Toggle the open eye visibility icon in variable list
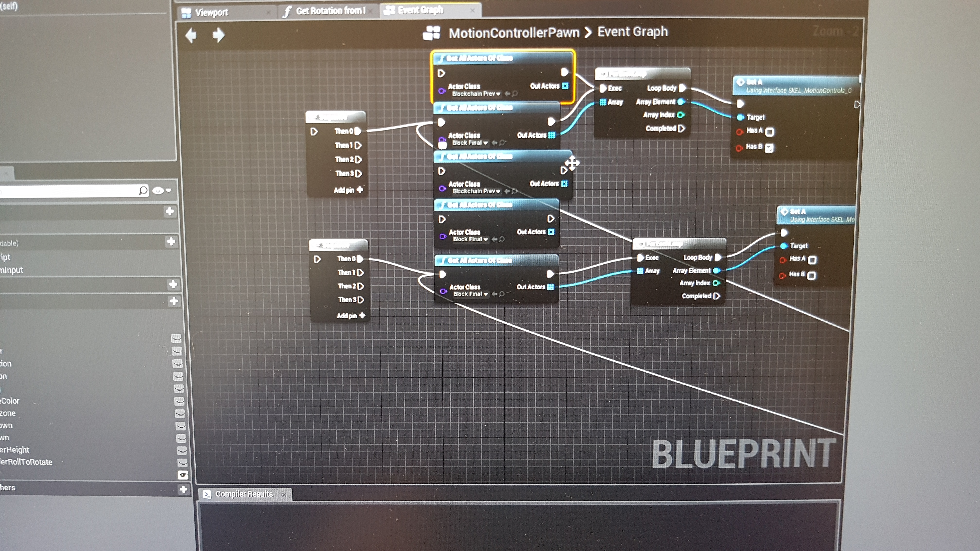Image resolution: width=980 pixels, height=551 pixels. 183,474
